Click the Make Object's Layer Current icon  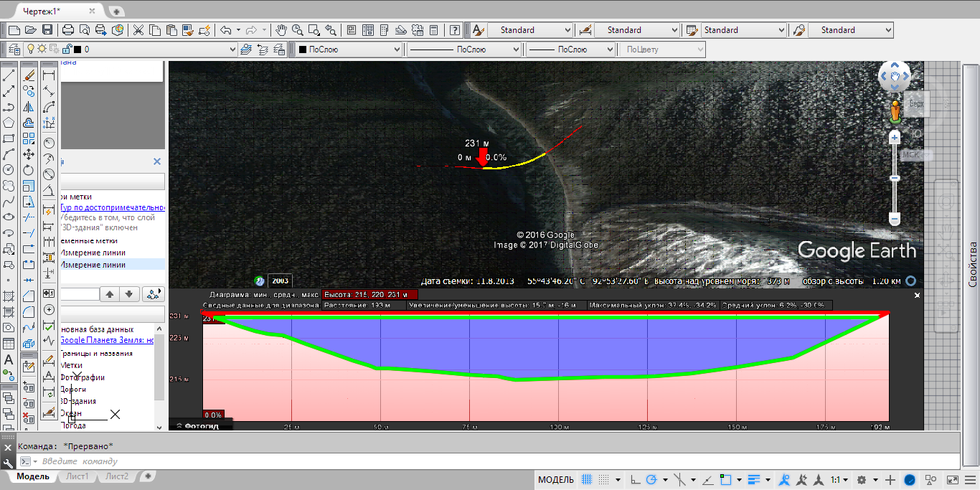[246, 50]
